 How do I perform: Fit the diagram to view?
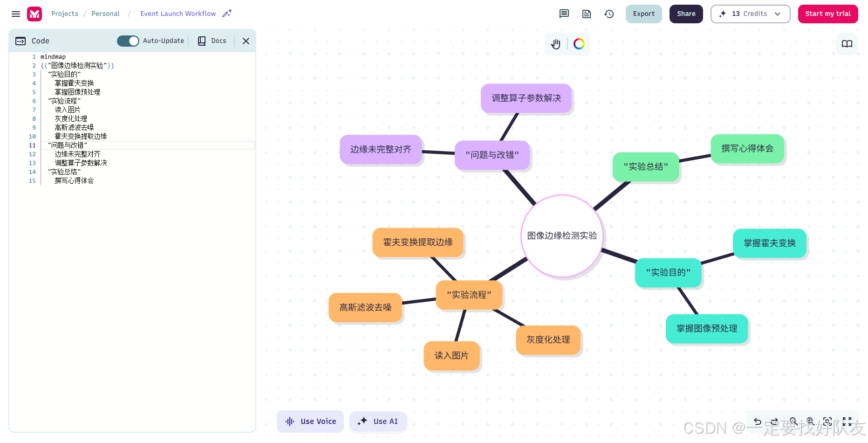827,422
